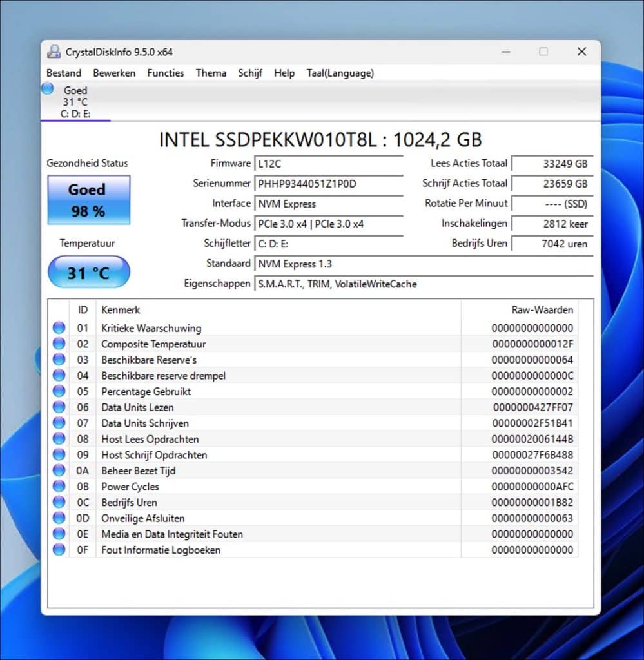The height and width of the screenshot is (660, 644).
Task: Click raw value 0000000001B82
Action: (x=532, y=503)
